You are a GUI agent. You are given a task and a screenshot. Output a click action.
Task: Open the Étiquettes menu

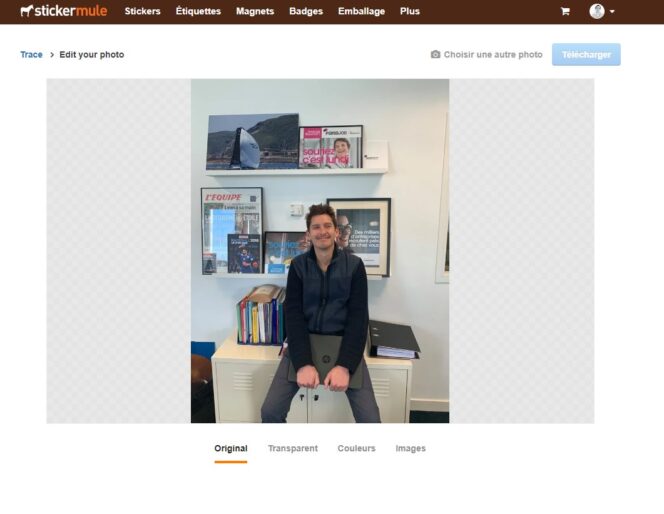[198, 11]
